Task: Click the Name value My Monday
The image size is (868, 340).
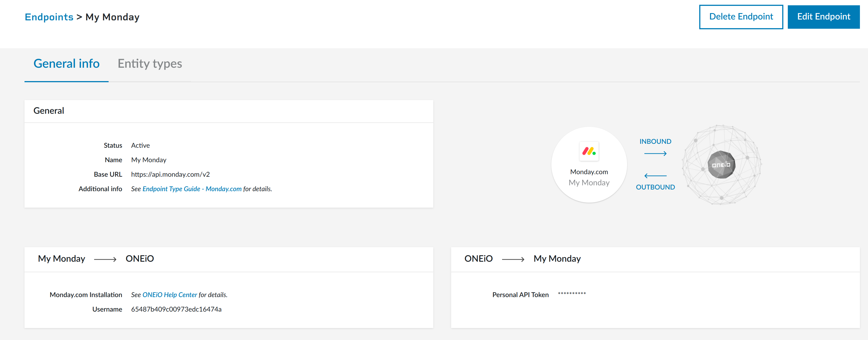Action: click(149, 160)
